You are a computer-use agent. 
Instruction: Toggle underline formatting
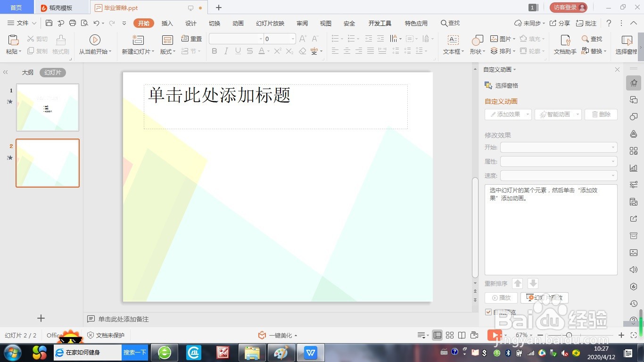238,51
